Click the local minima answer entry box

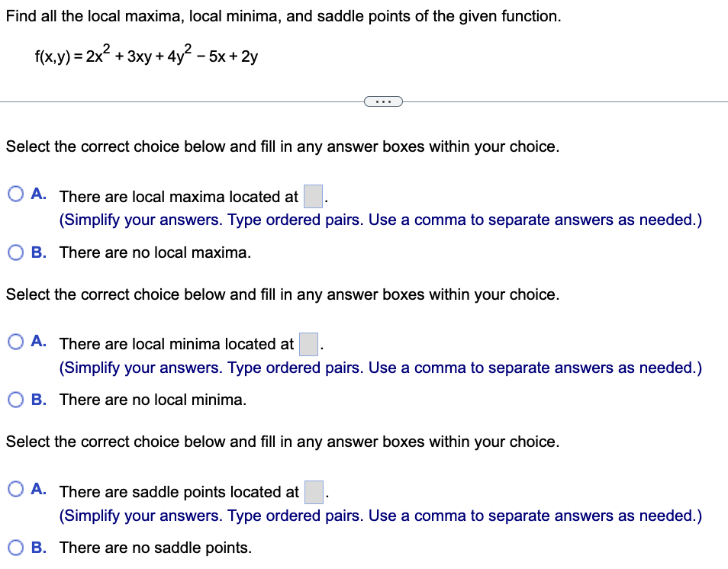(x=308, y=344)
